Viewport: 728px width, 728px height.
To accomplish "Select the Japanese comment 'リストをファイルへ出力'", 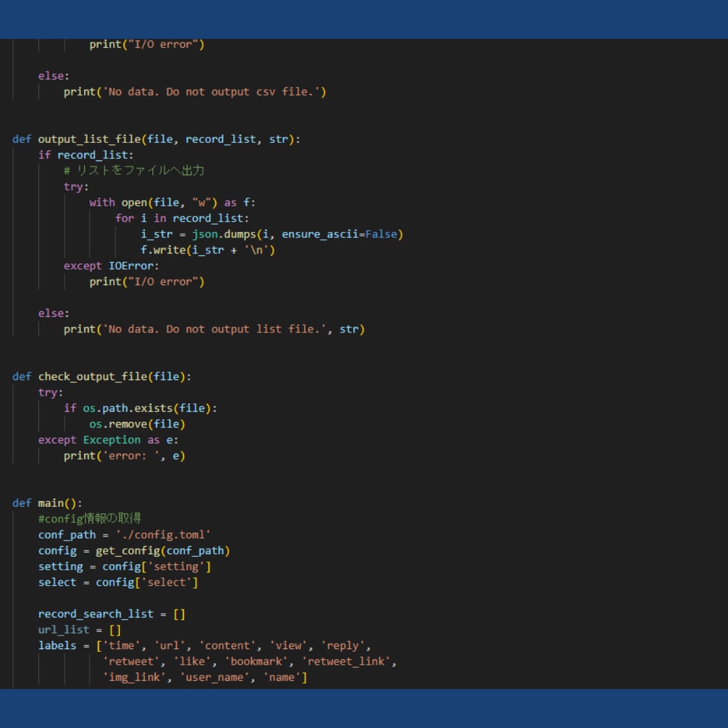I will click(140, 171).
